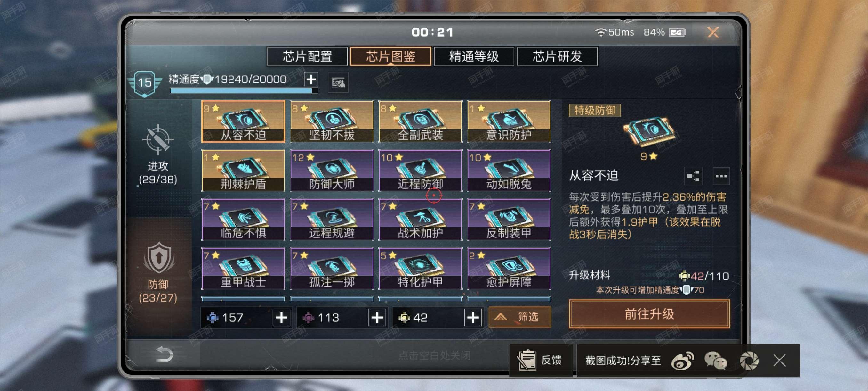This screenshot has height=391, width=868.
Task: Expand the 筛选 filter panel
Action: (x=519, y=317)
